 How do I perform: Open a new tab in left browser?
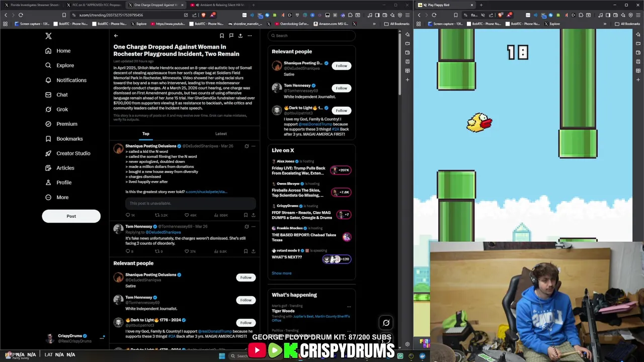tap(254, 5)
